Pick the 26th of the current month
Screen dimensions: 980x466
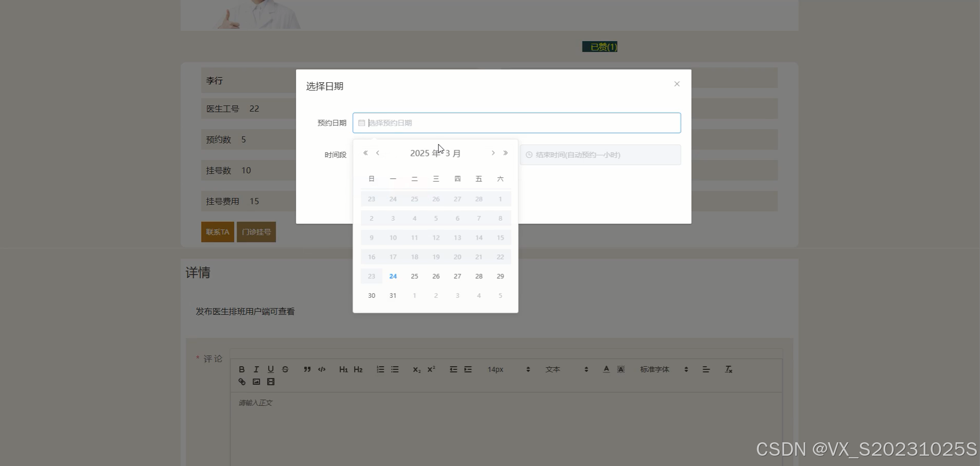click(x=436, y=276)
